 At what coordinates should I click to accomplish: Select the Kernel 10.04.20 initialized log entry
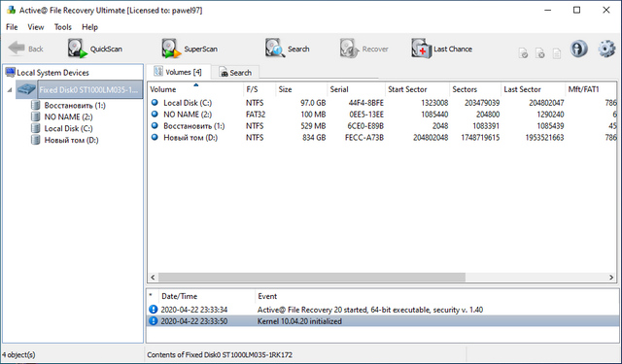[382, 321]
